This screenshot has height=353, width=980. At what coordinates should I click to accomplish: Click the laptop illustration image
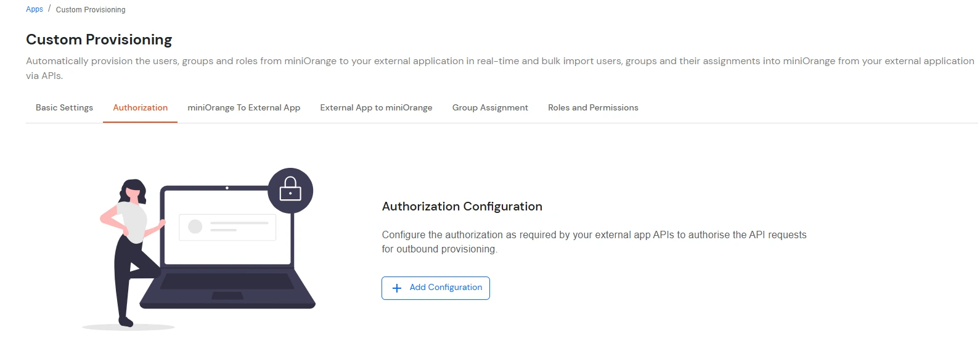click(198, 249)
